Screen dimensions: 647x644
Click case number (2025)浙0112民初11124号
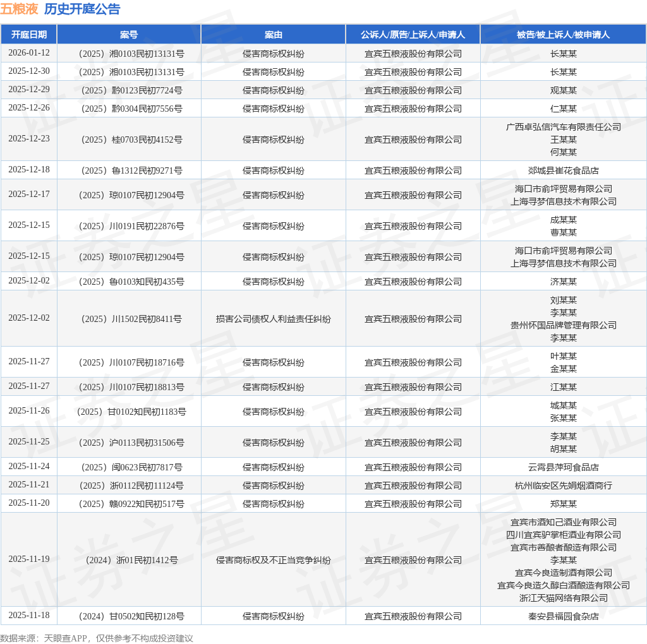click(131, 486)
